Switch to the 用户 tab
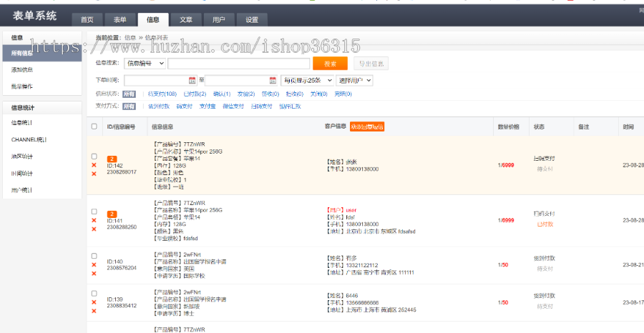This screenshot has height=333, width=644. (x=219, y=20)
